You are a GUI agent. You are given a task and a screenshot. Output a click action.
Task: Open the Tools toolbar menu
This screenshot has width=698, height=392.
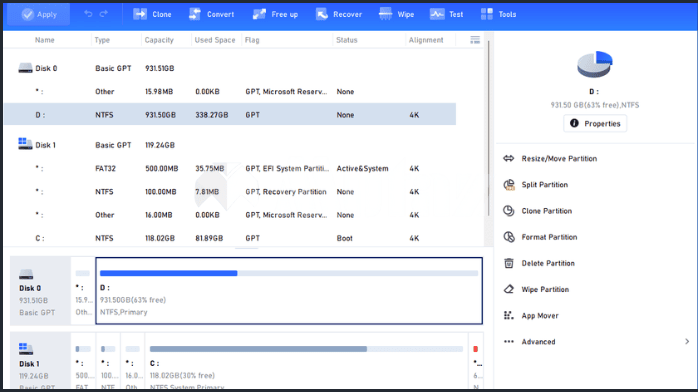(x=499, y=14)
